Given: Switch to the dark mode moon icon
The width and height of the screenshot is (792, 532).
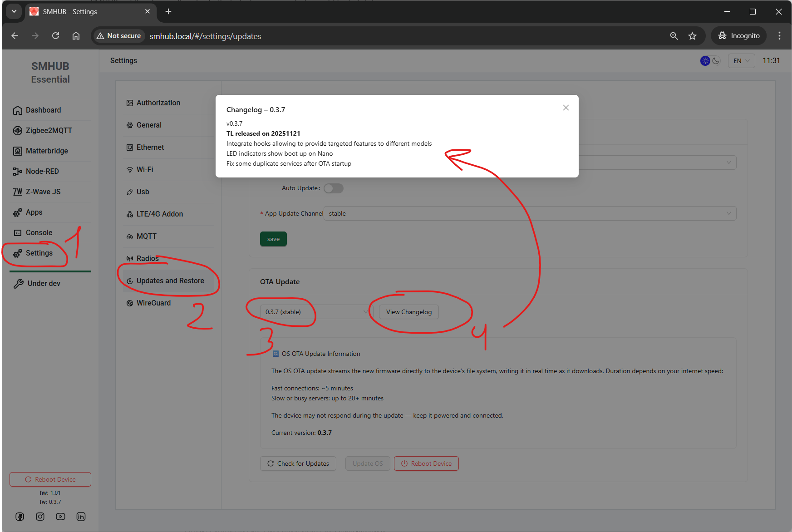Looking at the screenshot, I should 716,61.
